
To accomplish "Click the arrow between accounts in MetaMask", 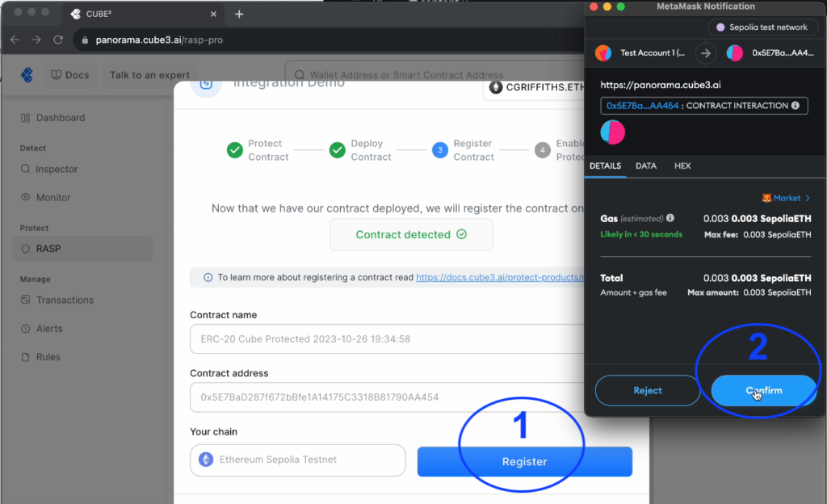I will pos(706,52).
